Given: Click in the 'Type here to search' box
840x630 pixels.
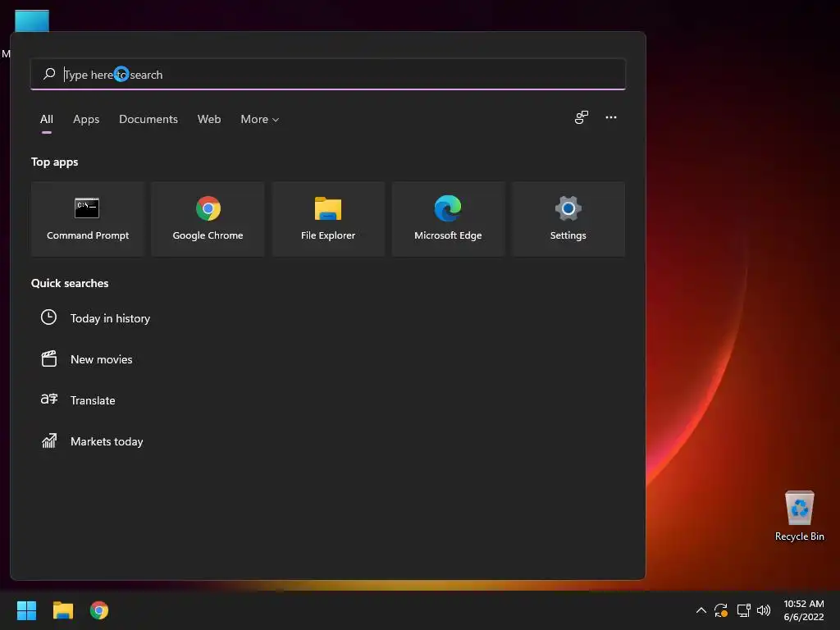Looking at the screenshot, I should (328, 75).
